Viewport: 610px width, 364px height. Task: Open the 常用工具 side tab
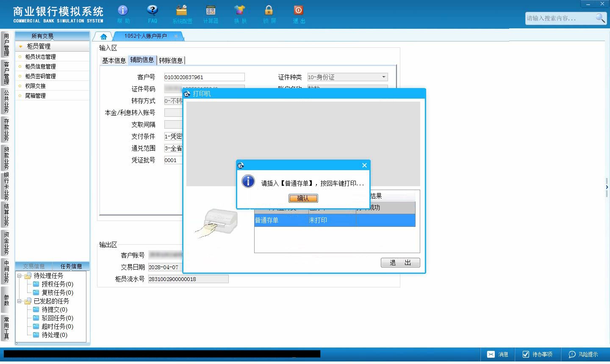tap(6, 328)
